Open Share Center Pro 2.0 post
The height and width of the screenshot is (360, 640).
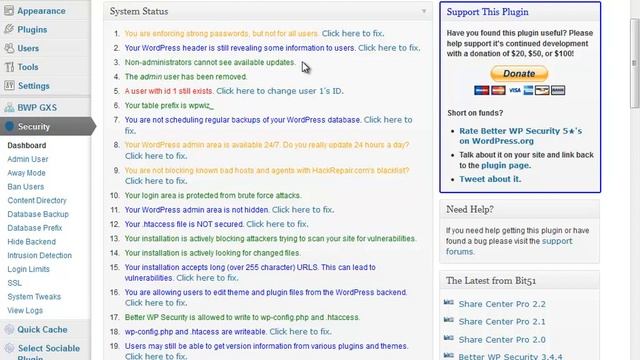pyautogui.click(x=502, y=340)
